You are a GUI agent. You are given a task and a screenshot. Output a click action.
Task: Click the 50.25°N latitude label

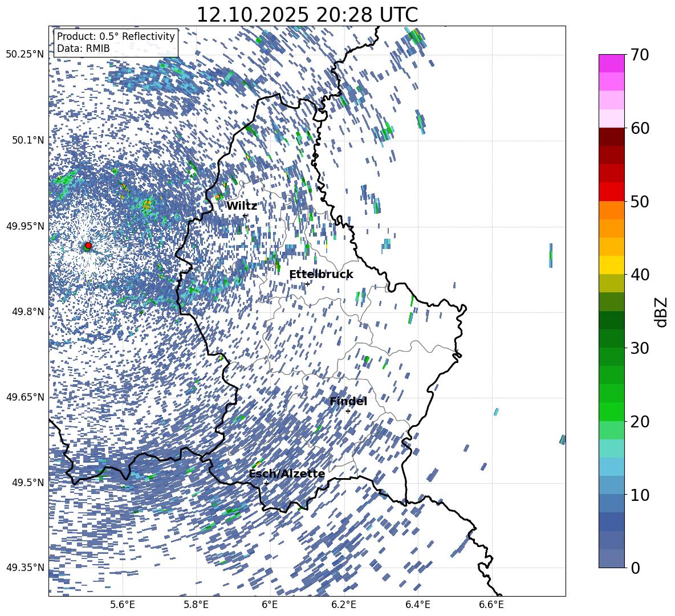(25, 55)
